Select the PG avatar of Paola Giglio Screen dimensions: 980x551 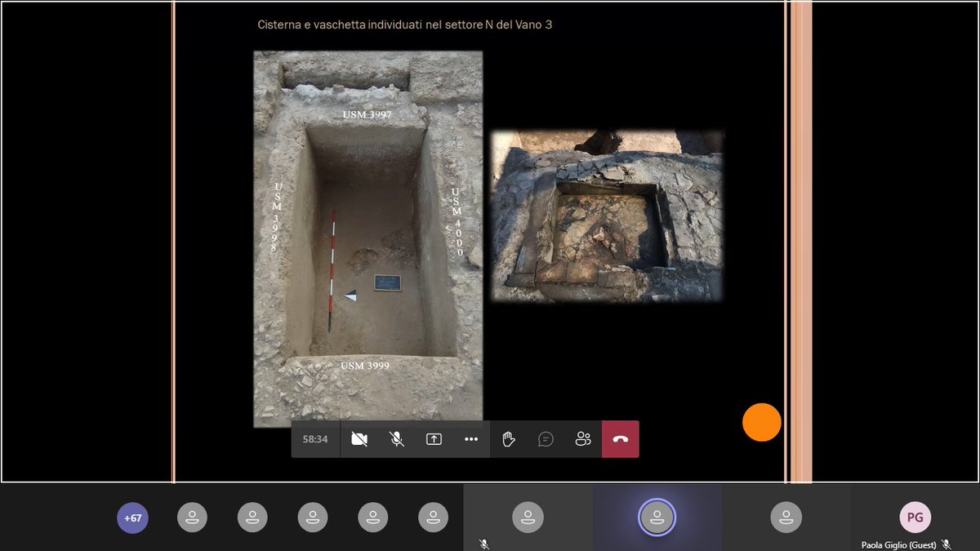tap(915, 517)
